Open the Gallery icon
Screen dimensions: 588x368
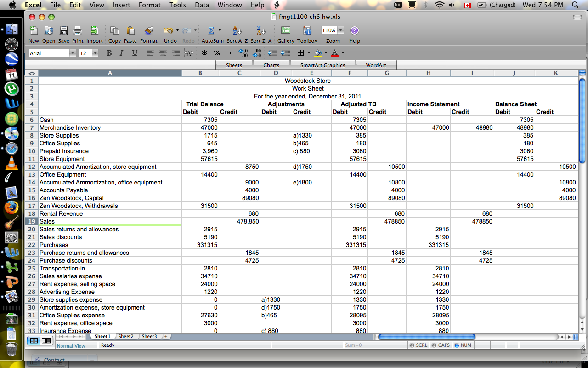(285, 31)
